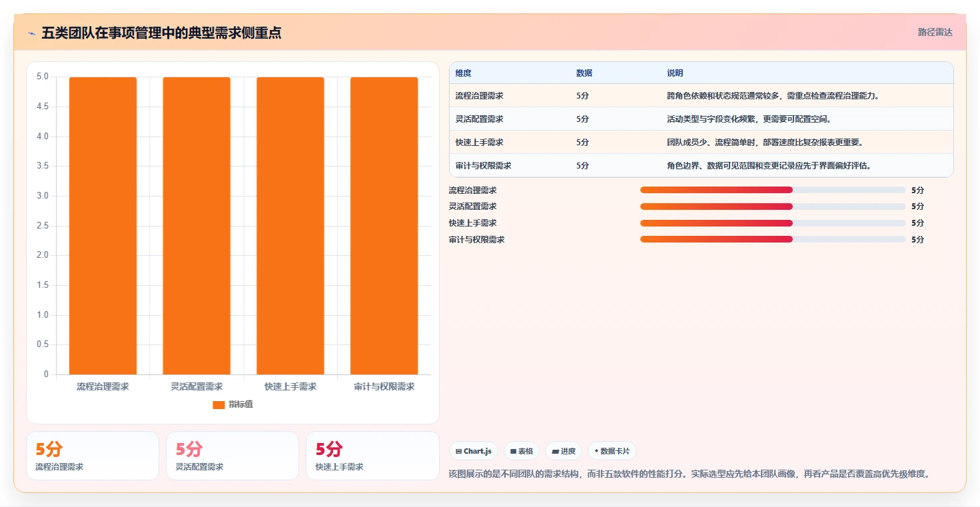Open the red 5分 stat card 快速上手需求

pos(372,456)
